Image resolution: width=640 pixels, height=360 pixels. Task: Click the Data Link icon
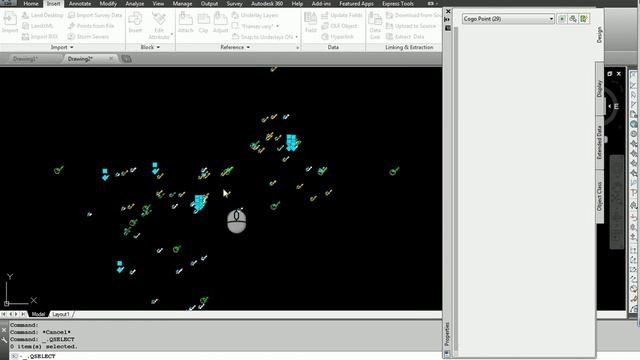[x=375, y=24]
